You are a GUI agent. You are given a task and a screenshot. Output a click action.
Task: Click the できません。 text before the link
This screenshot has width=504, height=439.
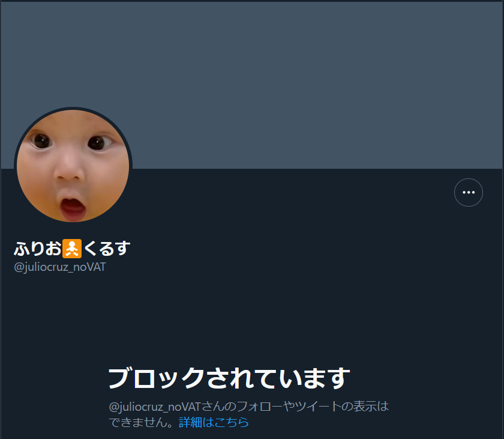tap(143, 422)
